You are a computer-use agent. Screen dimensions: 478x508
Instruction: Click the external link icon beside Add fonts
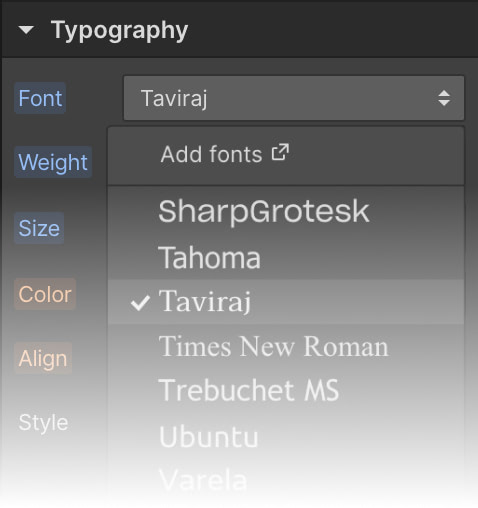click(x=280, y=152)
